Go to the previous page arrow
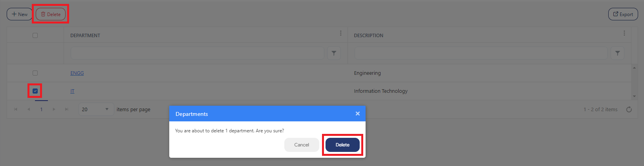The width and height of the screenshot is (644, 166). (29, 109)
